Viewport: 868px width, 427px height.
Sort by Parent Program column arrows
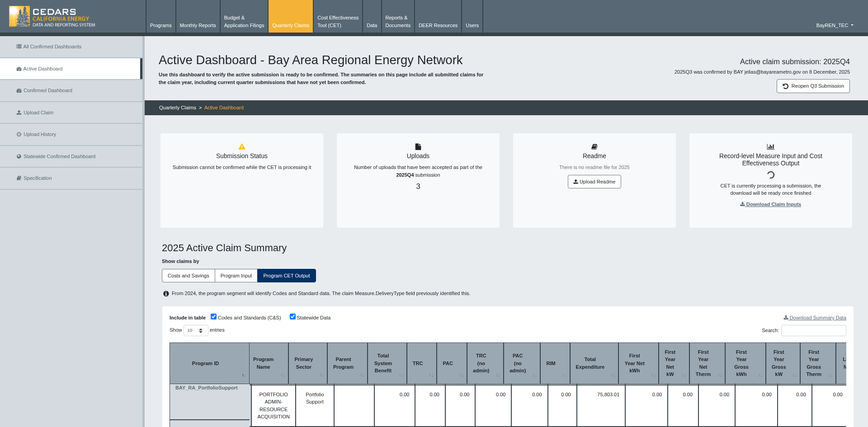(x=362, y=376)
